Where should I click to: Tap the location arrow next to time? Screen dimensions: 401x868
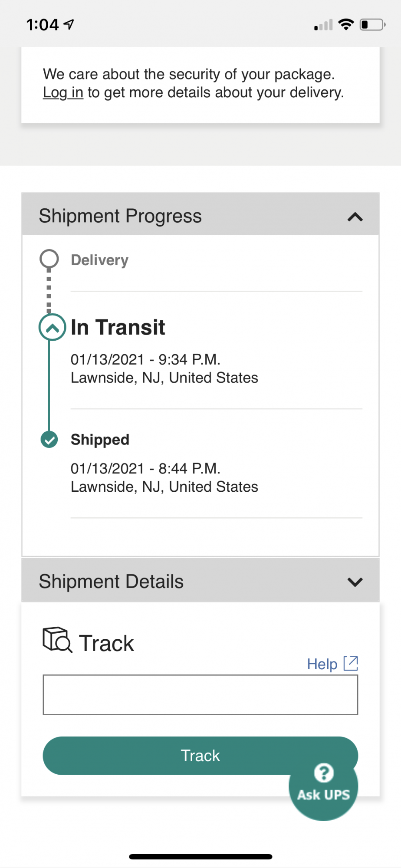[69, 25]
